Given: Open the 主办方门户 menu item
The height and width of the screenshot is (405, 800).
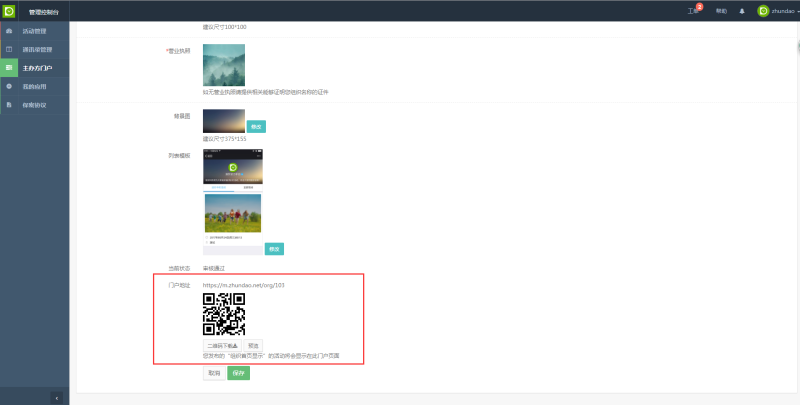Looking at the screenshot, I should pos(37,68).
